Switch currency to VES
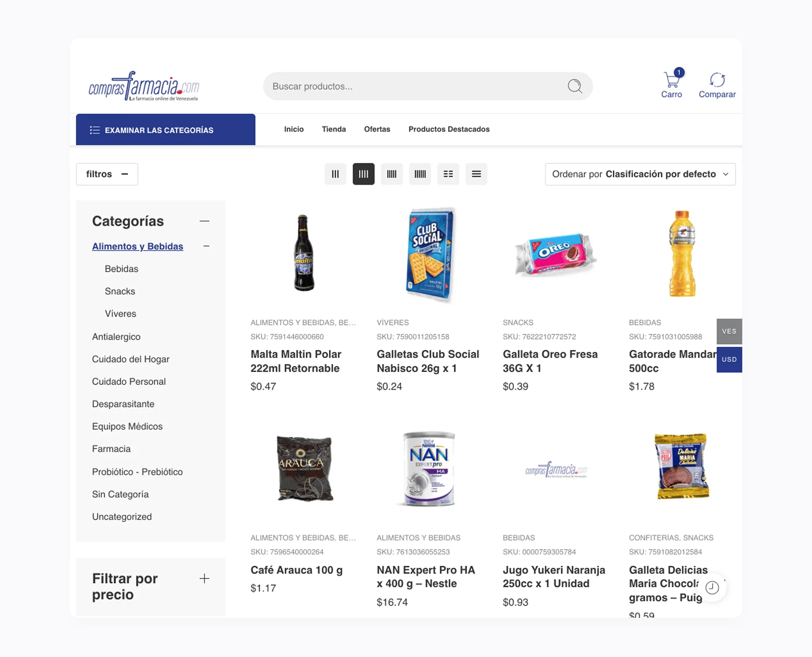Viewport: 812px width, 657px height. [729, 331]
